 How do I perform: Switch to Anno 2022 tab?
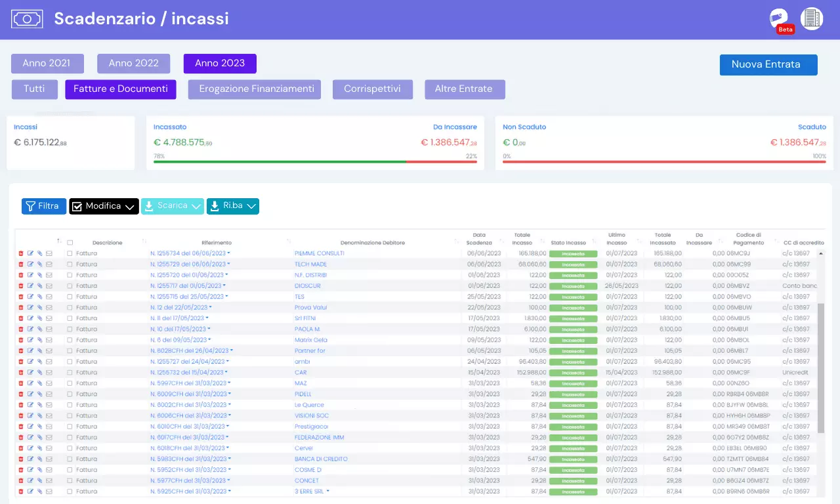(134, 64)
